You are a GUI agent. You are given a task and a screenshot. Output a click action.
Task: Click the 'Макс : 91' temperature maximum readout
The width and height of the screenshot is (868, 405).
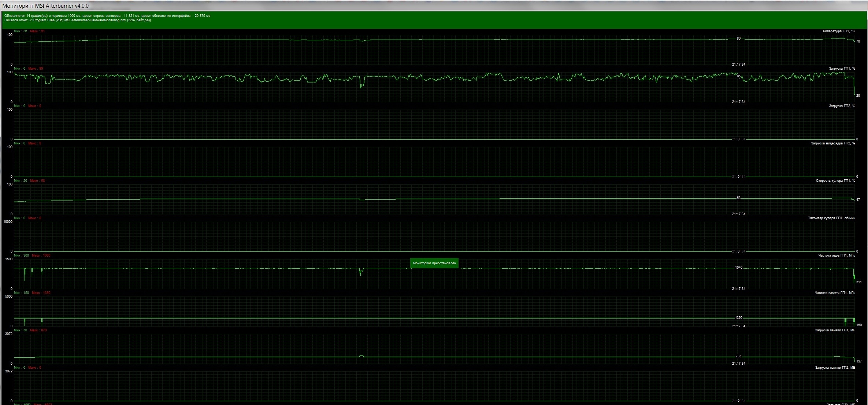pos(37,31)
